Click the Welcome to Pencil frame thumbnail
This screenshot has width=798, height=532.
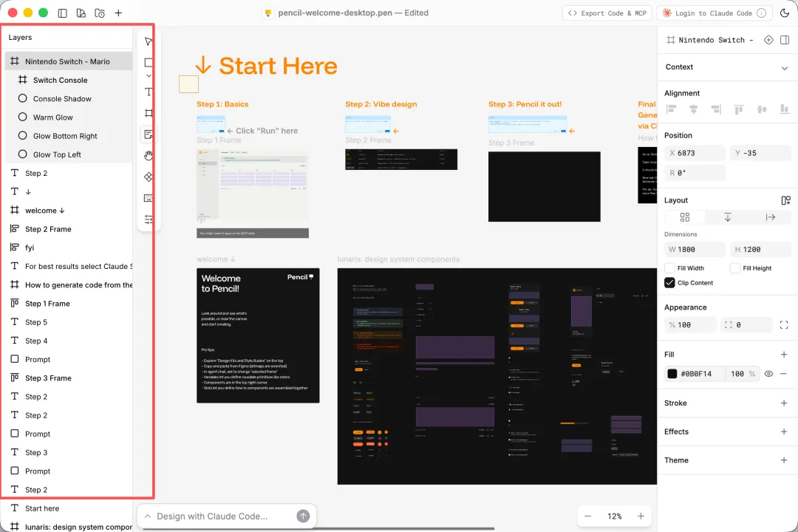point(258,335)
